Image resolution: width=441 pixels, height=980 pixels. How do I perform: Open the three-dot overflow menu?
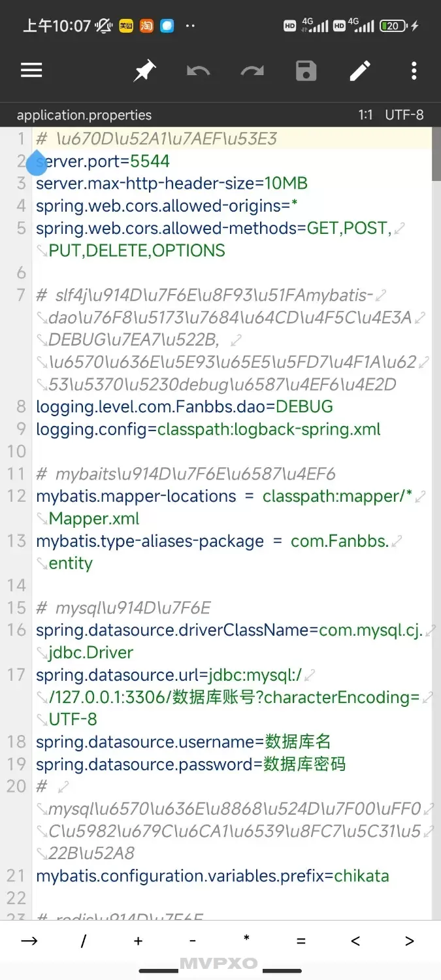[414, 71]
